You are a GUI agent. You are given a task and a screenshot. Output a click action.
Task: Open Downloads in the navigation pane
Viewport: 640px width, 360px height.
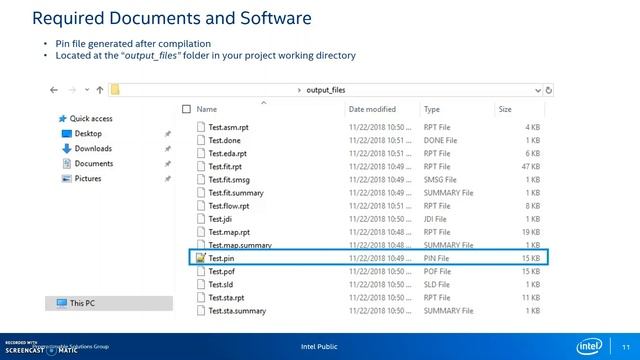pyautogui.click(x=93, y=149)
